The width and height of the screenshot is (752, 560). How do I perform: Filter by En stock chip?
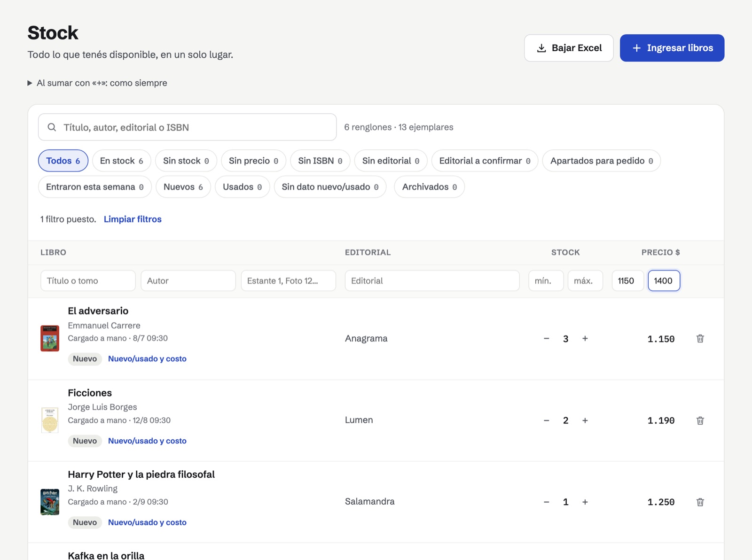click(x=121, y=161)
